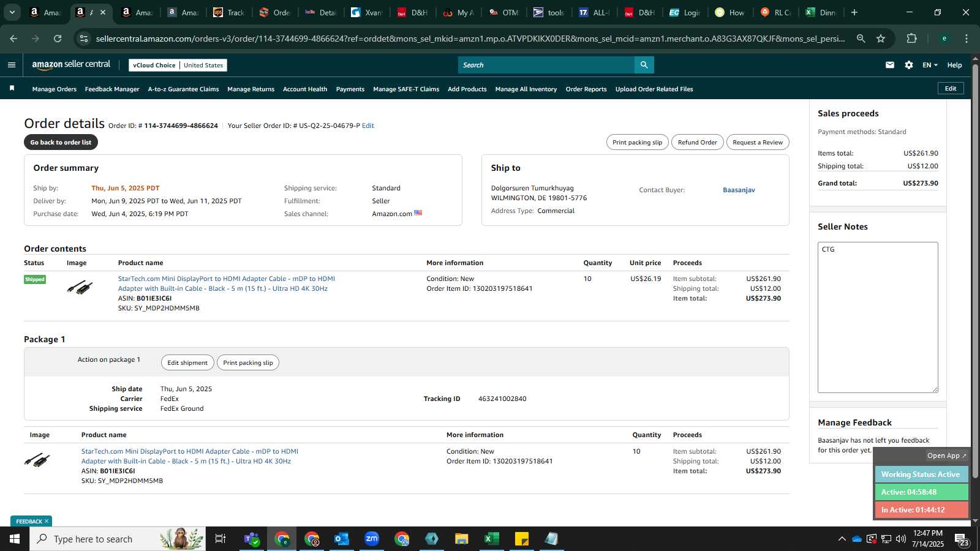Open the settings gear icon
Viewport: 980px width, 551px height.
(909, 65)
